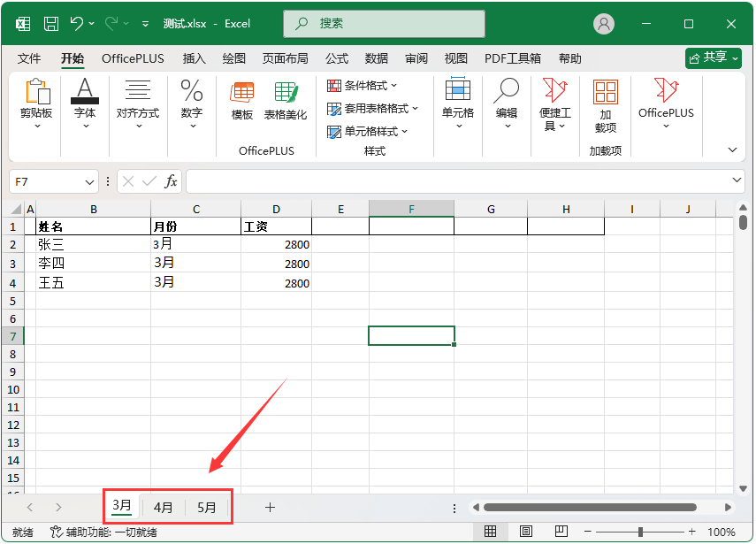Select the 4月 sheet tab
The height and width of the screenshot is (544, 756).
pos(163,507)
